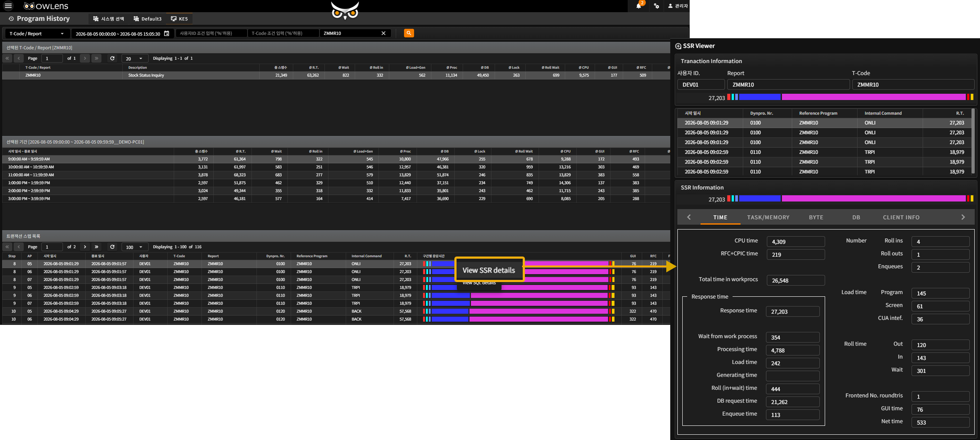The height and width of the screenshot is (440, 980).
Task: Go to next page of transaction steps
Action: click(x=85, y=247)
